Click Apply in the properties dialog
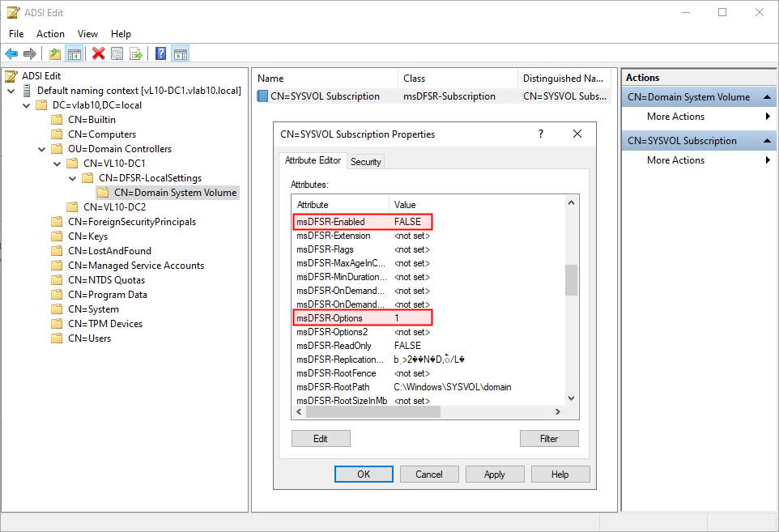 [494, 475]
